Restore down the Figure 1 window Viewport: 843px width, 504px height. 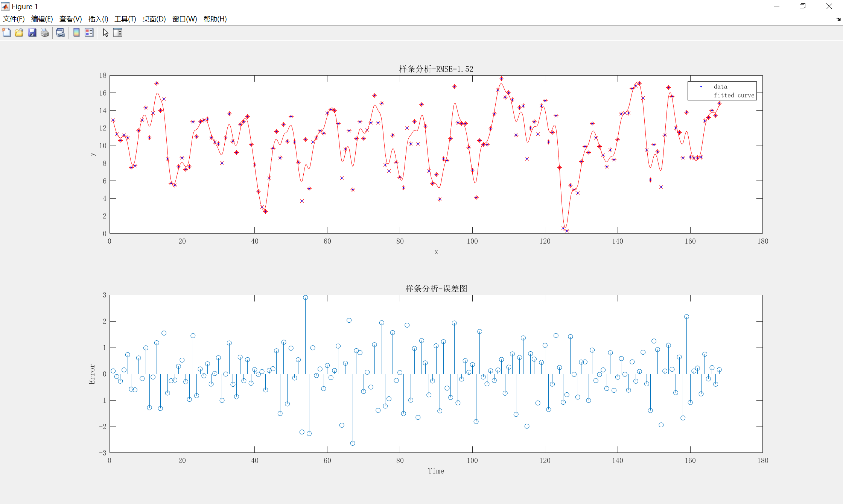pyautogui.click(x=802, y=6)
